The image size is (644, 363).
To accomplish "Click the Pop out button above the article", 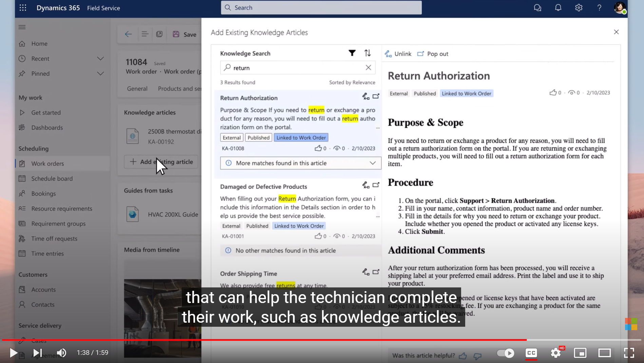I will (x=433, y=54).
